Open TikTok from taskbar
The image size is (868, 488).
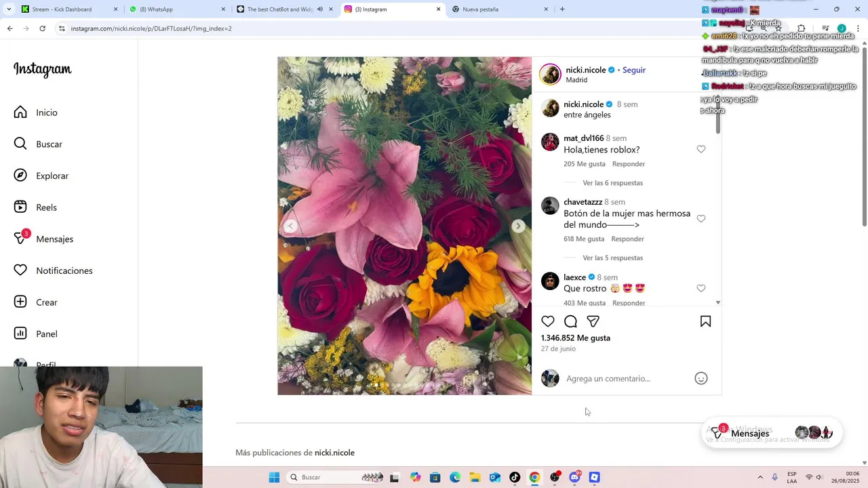(515, 477)
